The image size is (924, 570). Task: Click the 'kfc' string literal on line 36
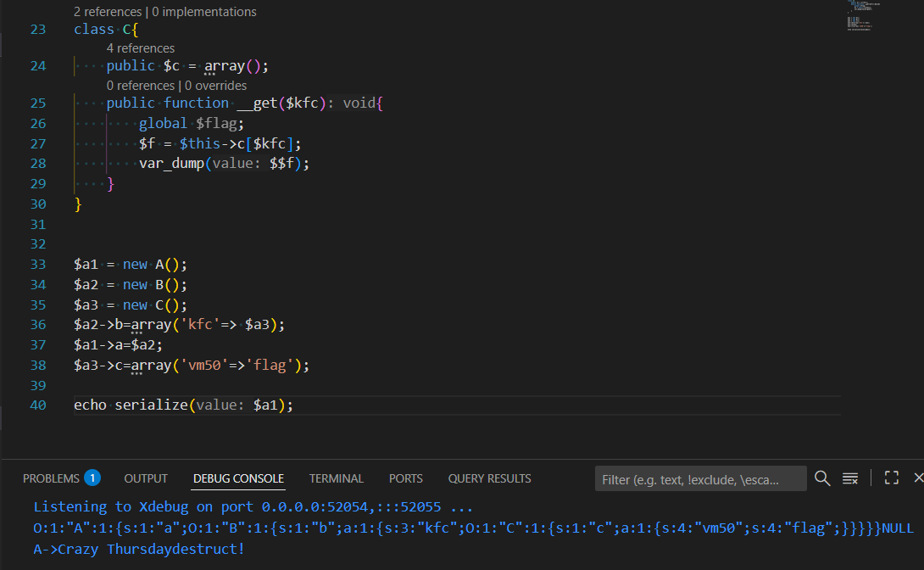(x=200, y=325)
